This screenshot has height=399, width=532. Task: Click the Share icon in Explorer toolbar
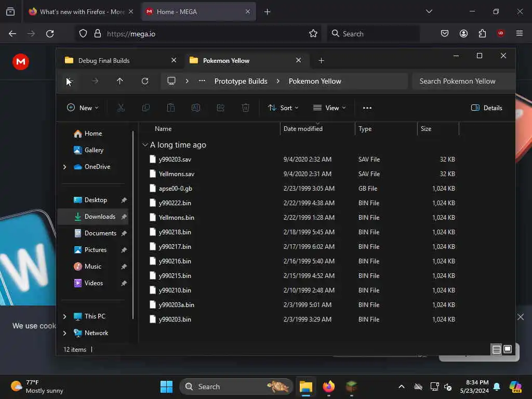[x=220, y=108]
